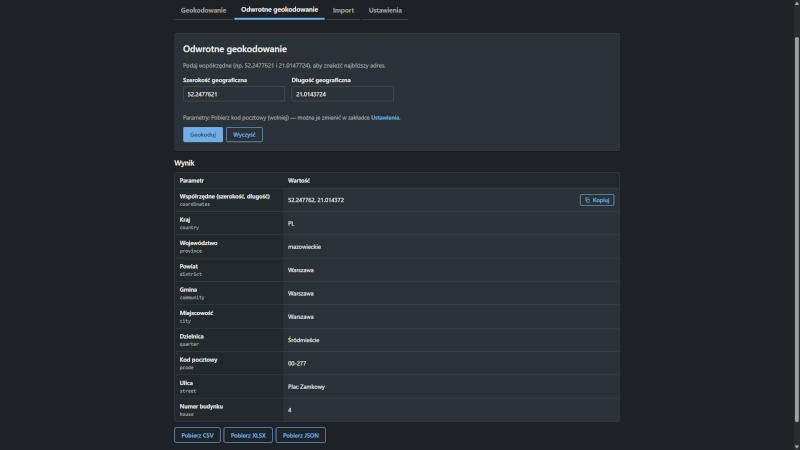Click the Województwo parameter label
Viewport: 800px width, 450px height.
point(198,243)
